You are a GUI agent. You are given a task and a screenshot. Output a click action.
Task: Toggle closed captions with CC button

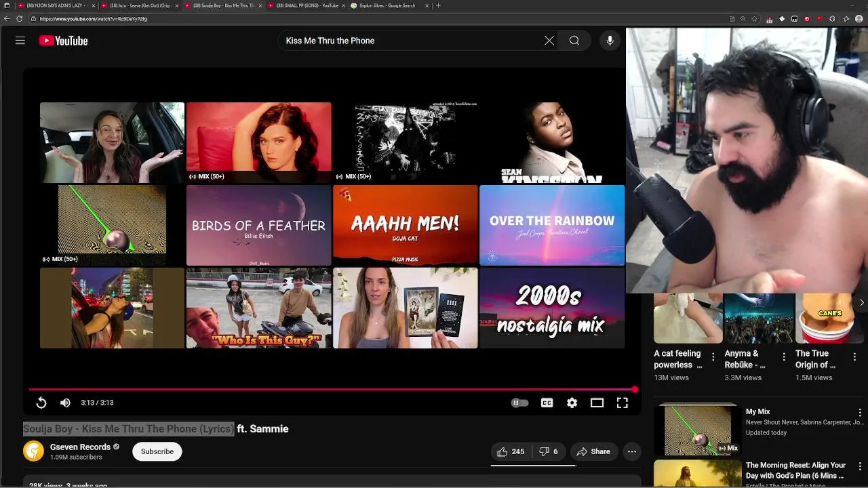pos(547,403)
